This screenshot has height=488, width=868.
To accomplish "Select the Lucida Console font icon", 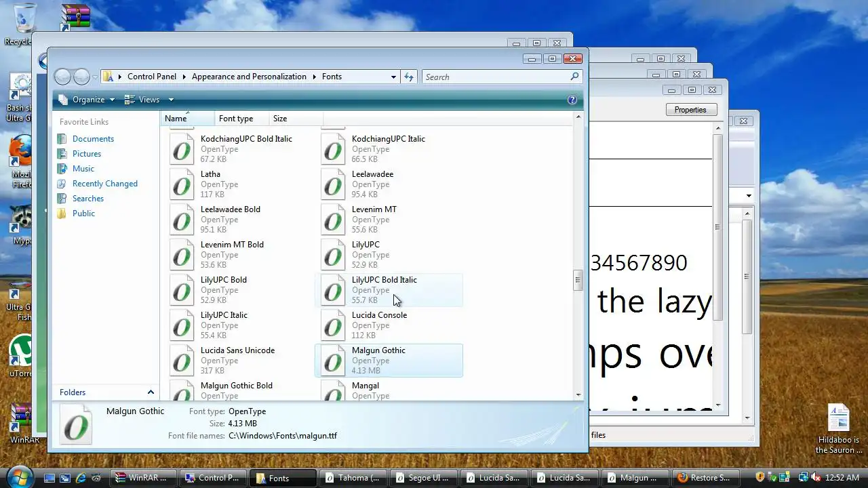I will point(333,325).
